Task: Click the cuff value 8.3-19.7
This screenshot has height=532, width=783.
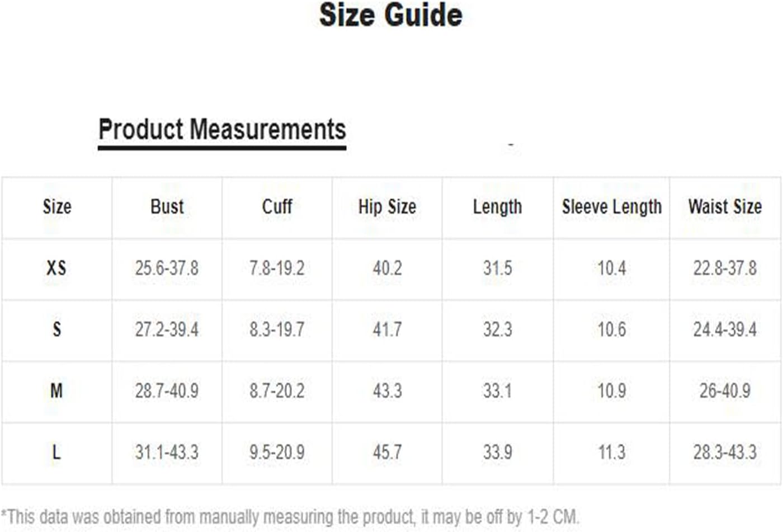Action: pos(277,329)
